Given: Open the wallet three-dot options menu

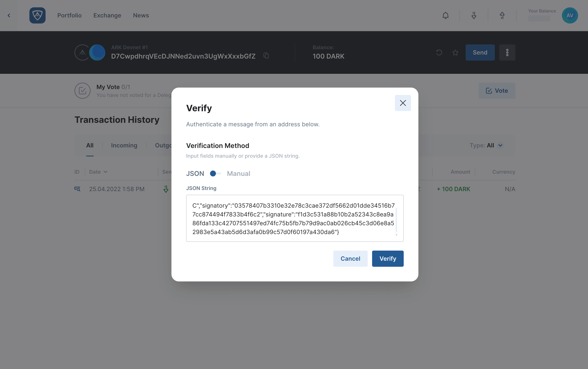Looking at the screenshot, I should tap(507, 53).
